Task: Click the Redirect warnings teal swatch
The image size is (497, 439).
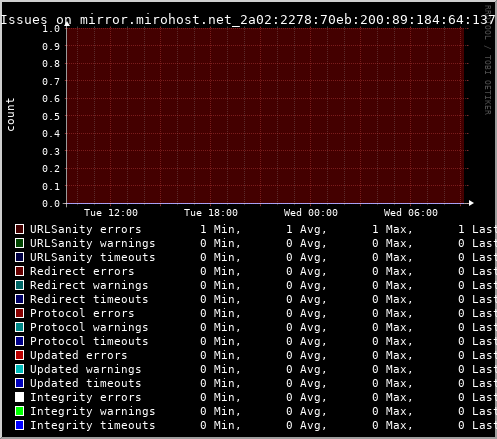Action: click(x=20, y=285)
